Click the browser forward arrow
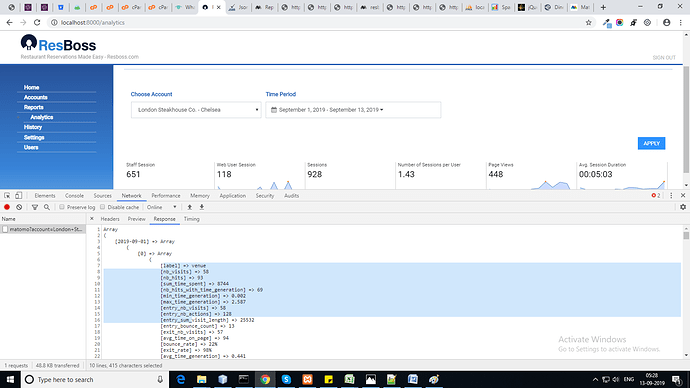The height and width of the screenshot is (388, 690). coord(23,22)
